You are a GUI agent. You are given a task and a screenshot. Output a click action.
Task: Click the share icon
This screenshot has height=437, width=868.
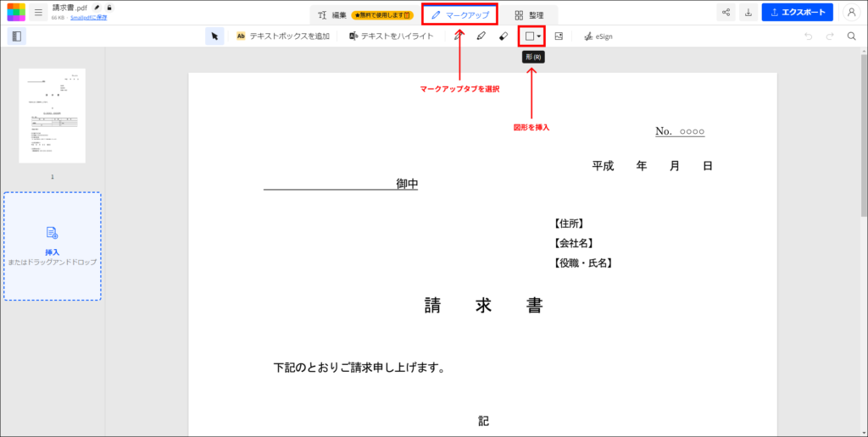(726, 12)
